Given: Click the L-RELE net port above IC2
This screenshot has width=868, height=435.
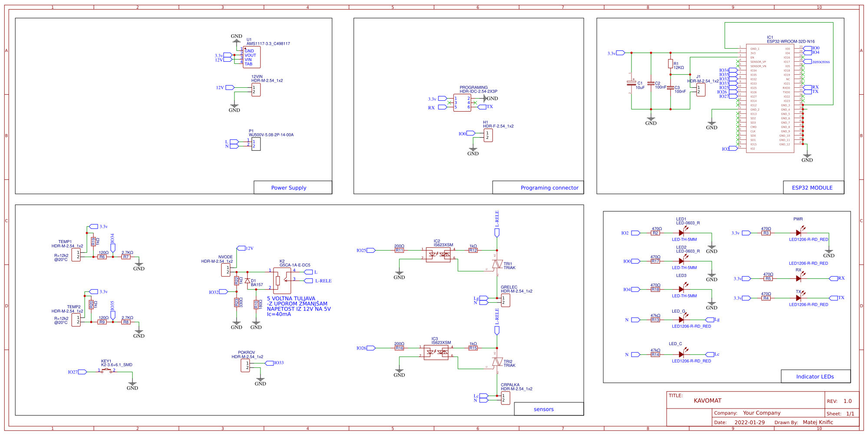Looking at the screenshot, I should pos(496,234).
